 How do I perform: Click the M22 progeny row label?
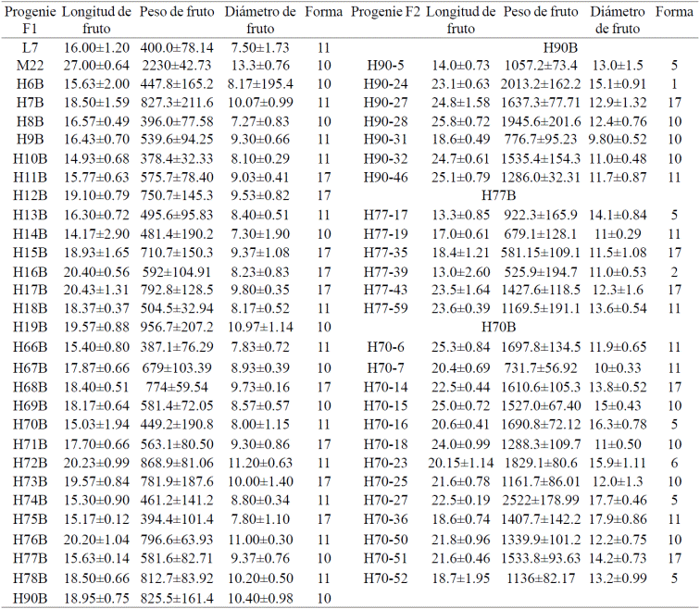pyautogui.click(x=31, y=65)
